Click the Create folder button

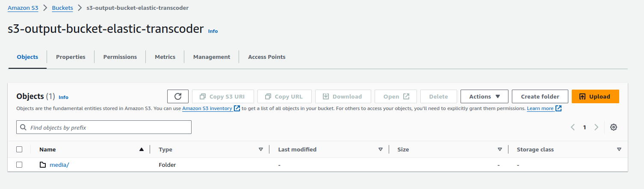[540, 96]
